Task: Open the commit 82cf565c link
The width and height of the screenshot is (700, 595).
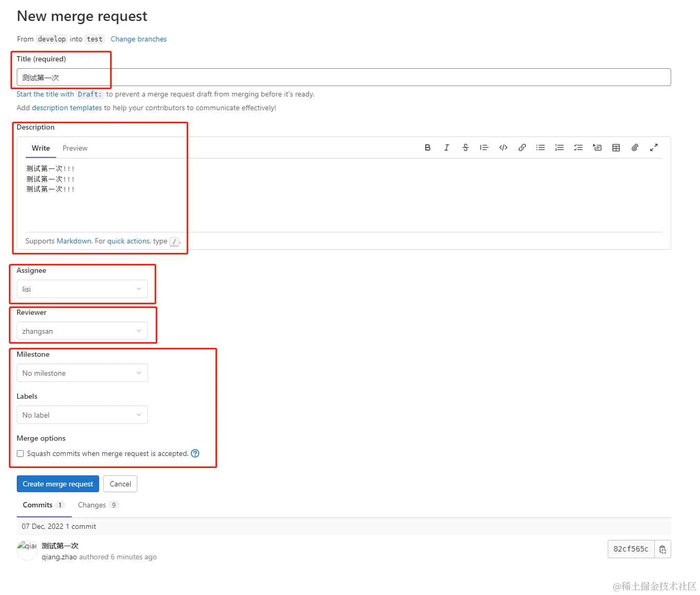Action: point(631,549)
